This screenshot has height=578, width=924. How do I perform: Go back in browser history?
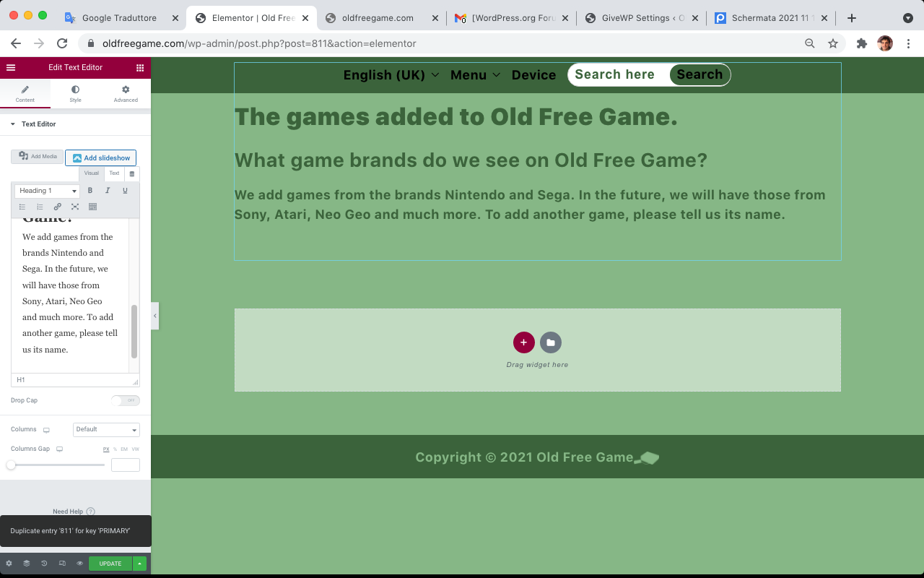(16, 43)
